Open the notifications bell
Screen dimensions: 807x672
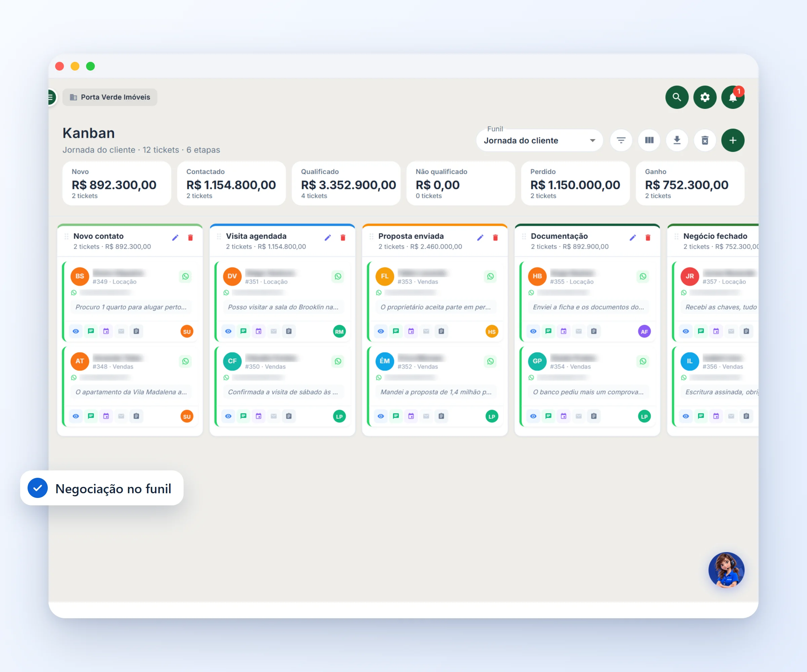tap(733, 97)
